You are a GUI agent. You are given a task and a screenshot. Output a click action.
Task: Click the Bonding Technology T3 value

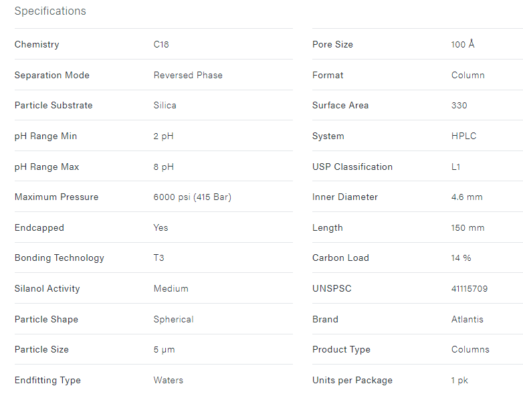(x=159, y=258)
